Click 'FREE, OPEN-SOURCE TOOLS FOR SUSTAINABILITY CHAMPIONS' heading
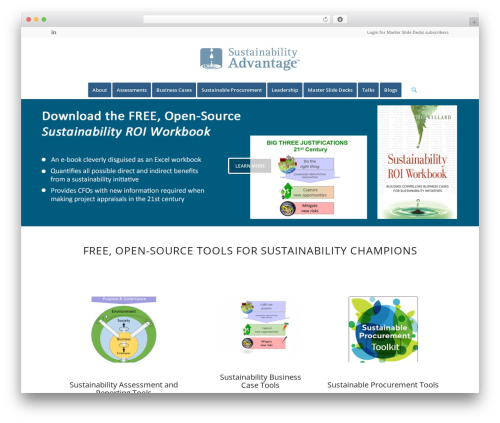The width and height of the screenshot is (500, 423). coord(250,251)
